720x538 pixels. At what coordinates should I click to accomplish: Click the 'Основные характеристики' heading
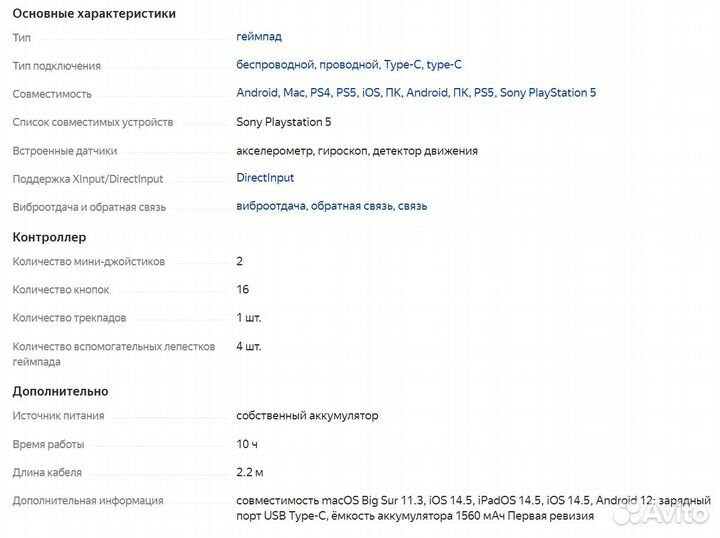coord(94,14)
